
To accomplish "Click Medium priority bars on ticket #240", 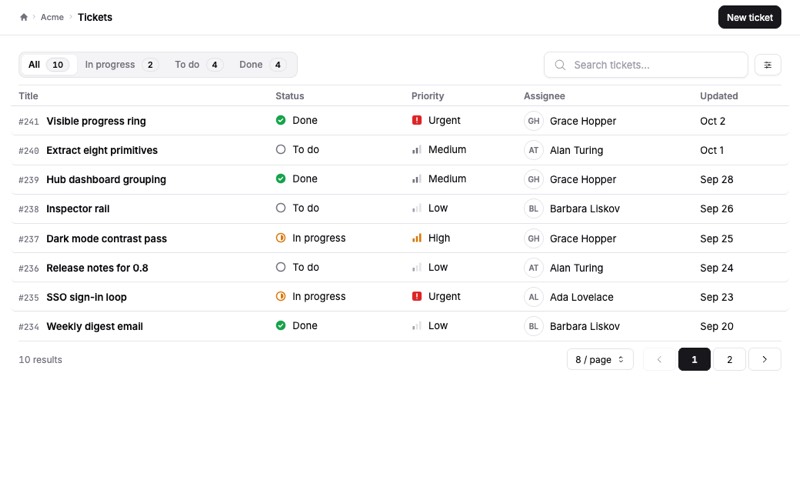I will pyautogui.click(x=417, y=149).
